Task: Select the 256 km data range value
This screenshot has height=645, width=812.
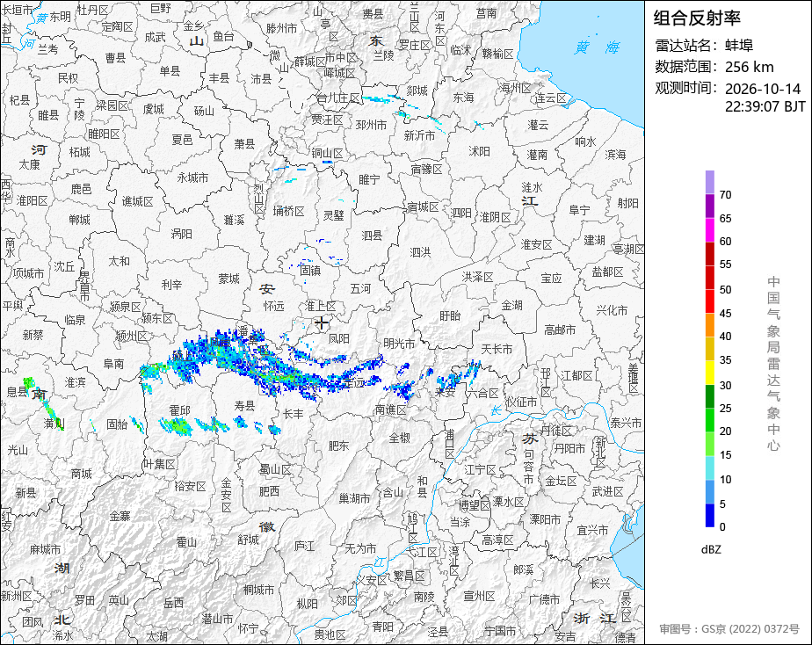Action: 750,67
